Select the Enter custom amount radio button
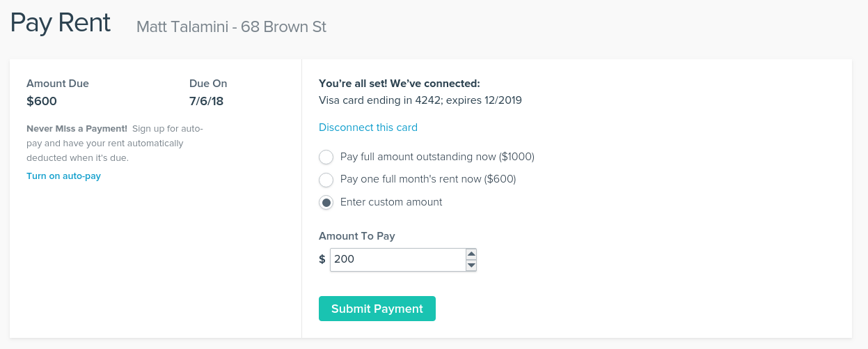This screenshot has width=868, height=349. (x=326, y=203)
